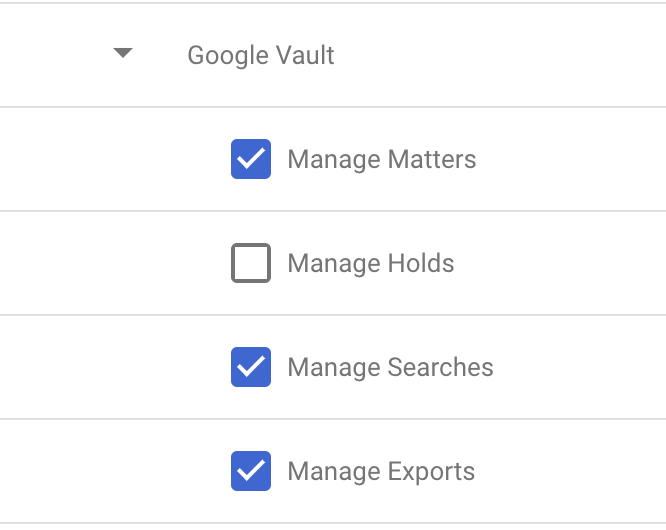This screenshot has height=530, width=666.
Task: Click the blue checkmark icon for Manage Searches
Action: (251, 367)
